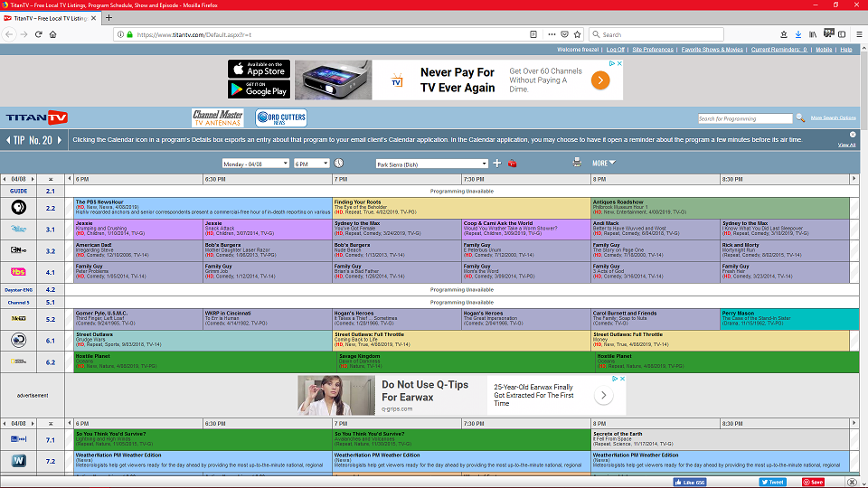Close the TitanTV browser tab
Screen dimensions: 868x488
click(x=93, y=18)
